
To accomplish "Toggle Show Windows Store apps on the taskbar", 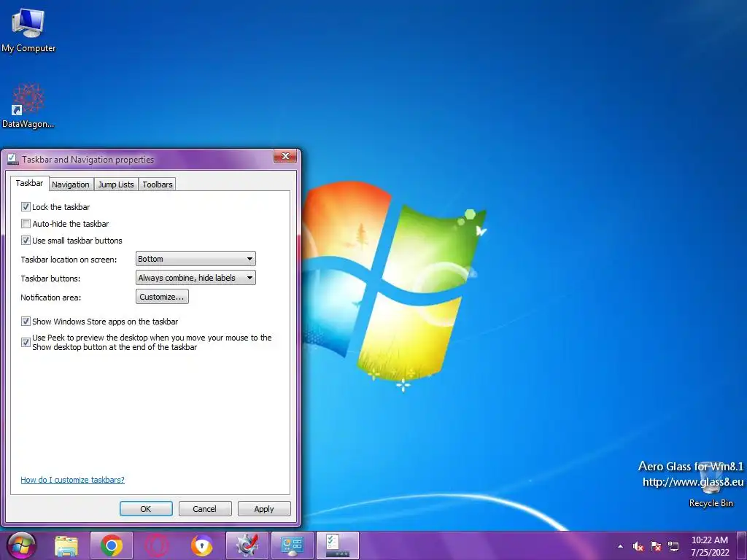I will tap(26, 322).
